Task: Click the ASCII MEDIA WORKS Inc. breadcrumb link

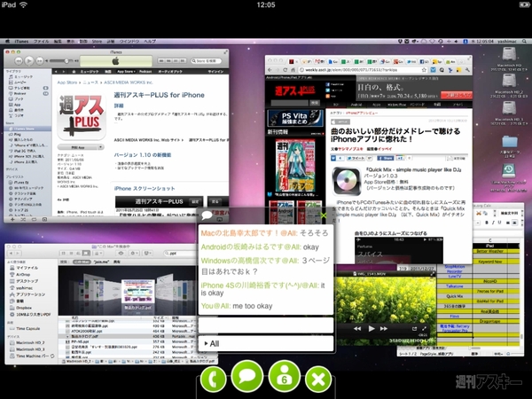Action: click(x=129, y=82)
